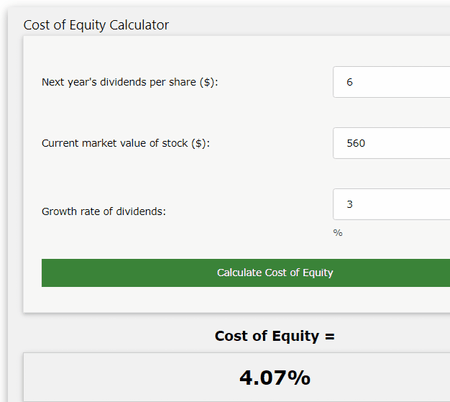Click the word "Equity" on the green button

[318, 273]
